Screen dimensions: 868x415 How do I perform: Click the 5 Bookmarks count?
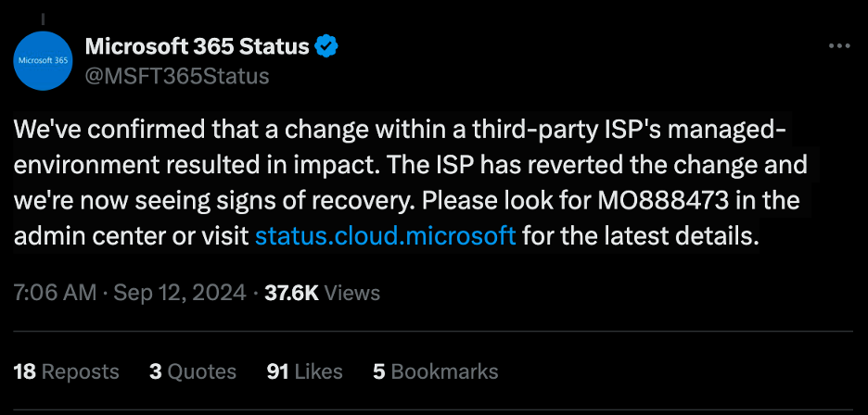[435, 371]
